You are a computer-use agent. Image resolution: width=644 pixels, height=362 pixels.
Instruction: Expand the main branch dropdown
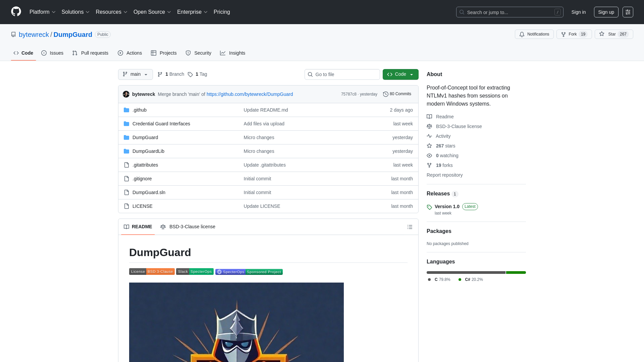[x=136, y=74]
